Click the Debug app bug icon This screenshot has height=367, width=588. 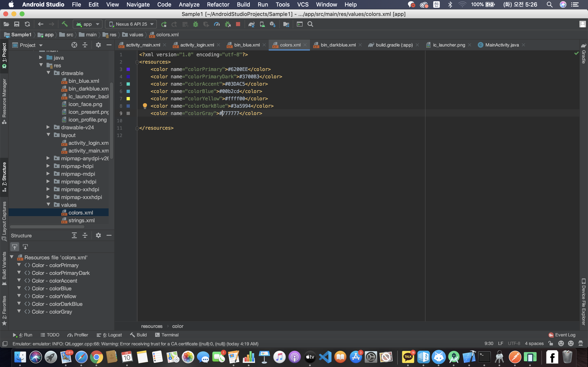[x=195, y=24]
